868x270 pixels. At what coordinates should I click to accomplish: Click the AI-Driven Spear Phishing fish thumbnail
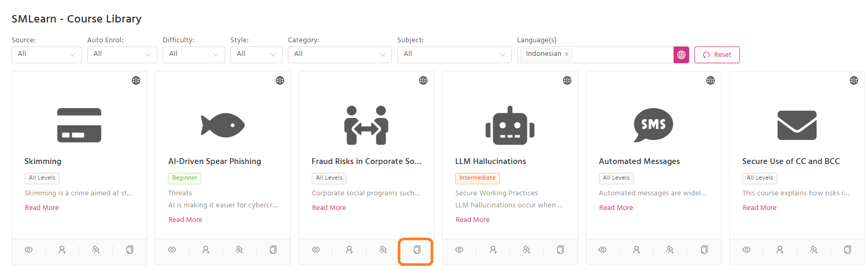pos(223,125)
